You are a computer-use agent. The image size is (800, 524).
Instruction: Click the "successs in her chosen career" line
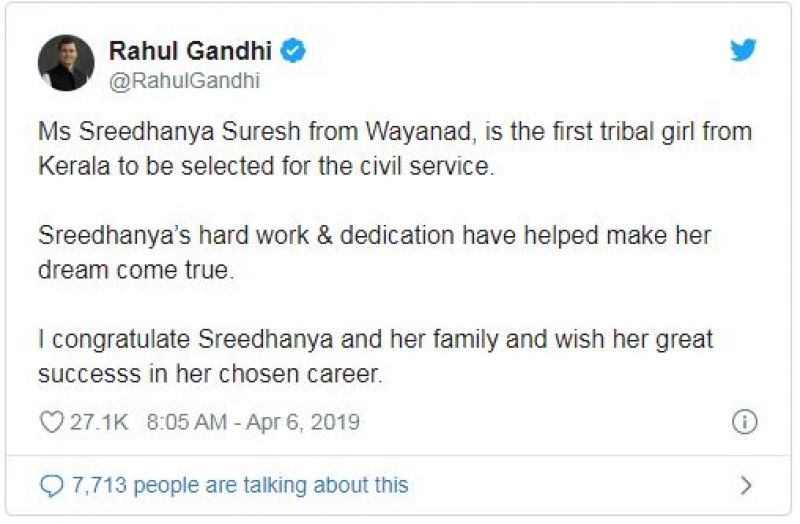click(211, 374)
